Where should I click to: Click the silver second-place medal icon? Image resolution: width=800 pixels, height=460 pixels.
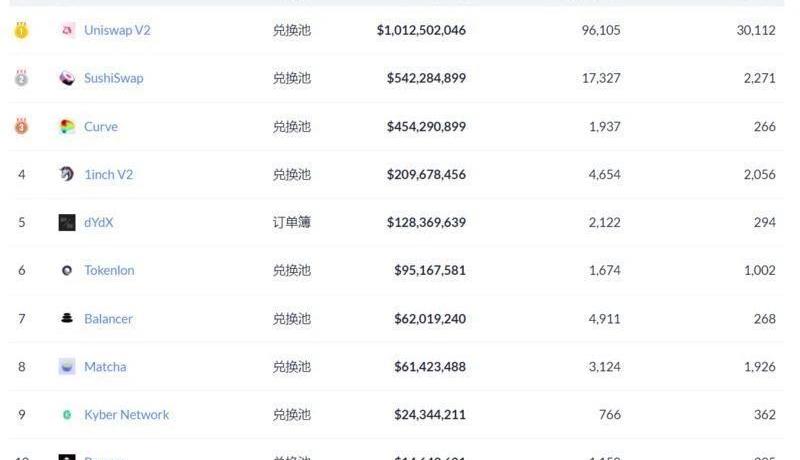click(21, 78)
